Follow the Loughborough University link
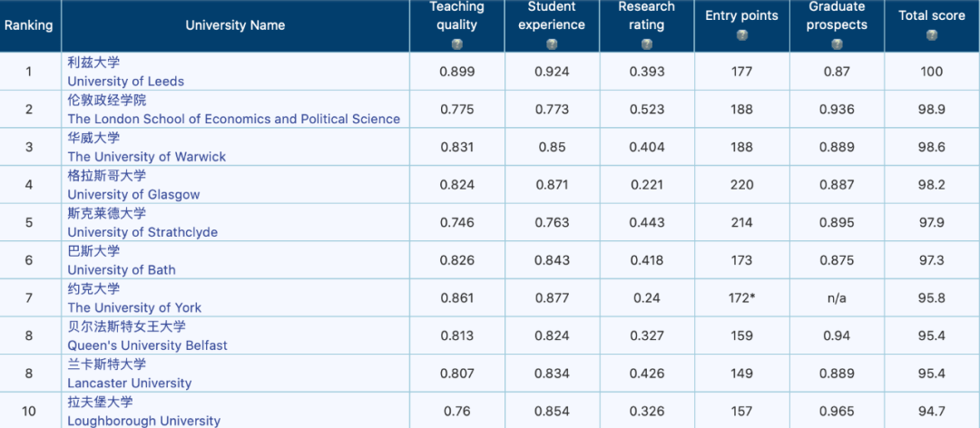980x428 pixels. click(143, 421)
